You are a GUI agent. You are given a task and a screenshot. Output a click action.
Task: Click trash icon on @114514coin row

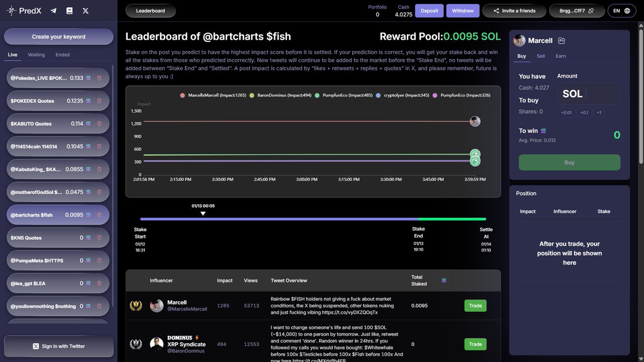tap(99, 146)
